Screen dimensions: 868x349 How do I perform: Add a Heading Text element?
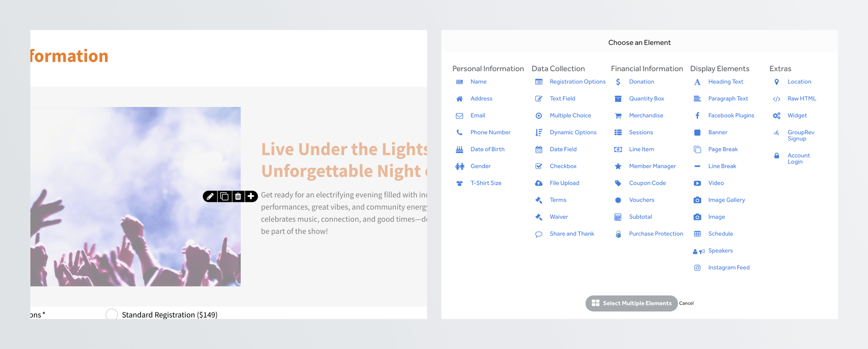(x=726, y=82)
